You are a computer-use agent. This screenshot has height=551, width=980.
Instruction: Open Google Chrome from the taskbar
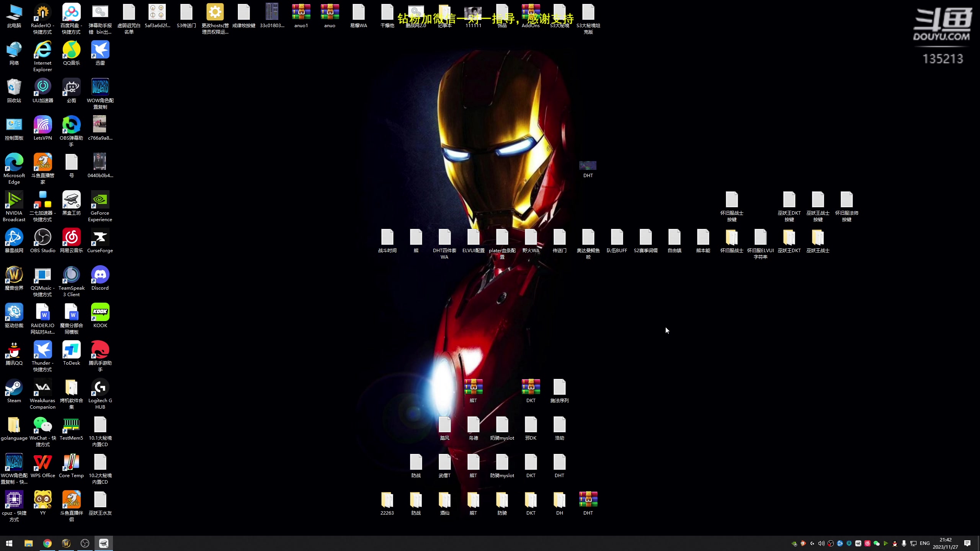(x=47, y=543)
